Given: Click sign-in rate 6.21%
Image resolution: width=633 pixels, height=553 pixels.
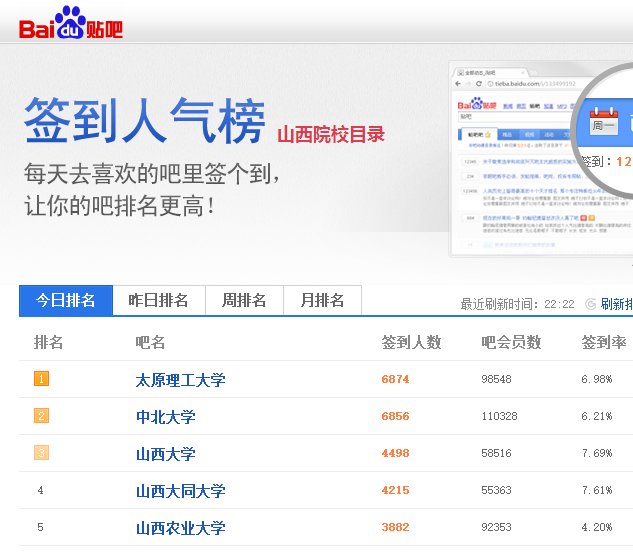Looking at the screenshot, I should (x=597, y=416).
